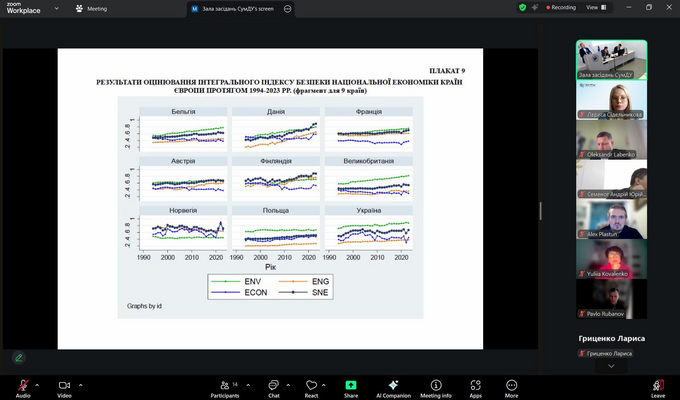Viewport: 680px width, 400px height.
Task: Leave the meeting
Action: (x=657, y=385)
